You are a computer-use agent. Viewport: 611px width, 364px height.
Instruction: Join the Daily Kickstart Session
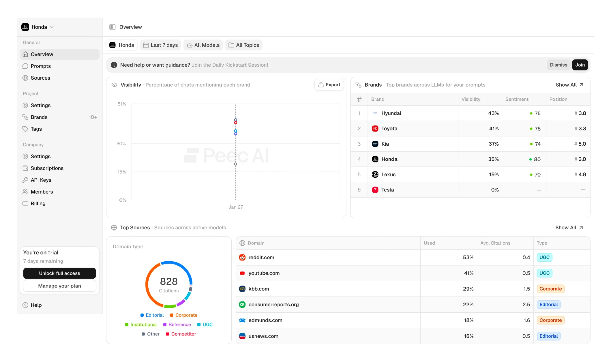click(580, 65)
